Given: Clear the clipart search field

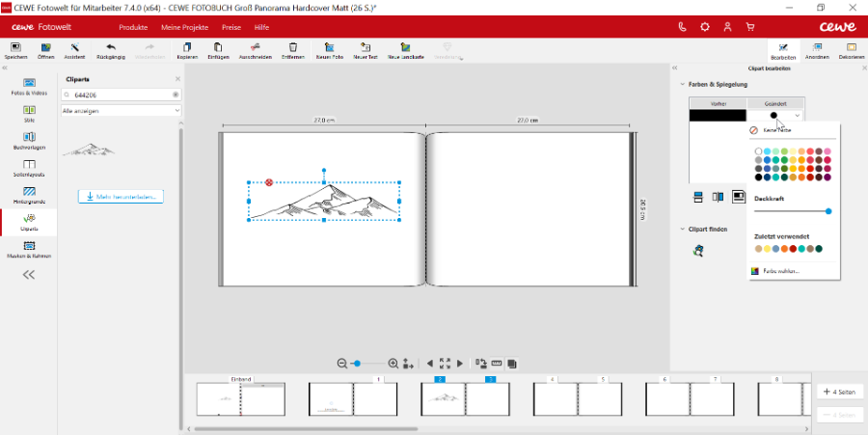Looking at the screenshot, I should [x=176, y=95].
